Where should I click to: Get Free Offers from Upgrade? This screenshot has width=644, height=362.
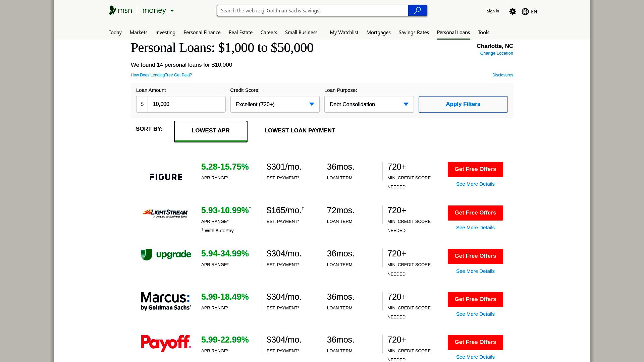[x=475, y=256]
